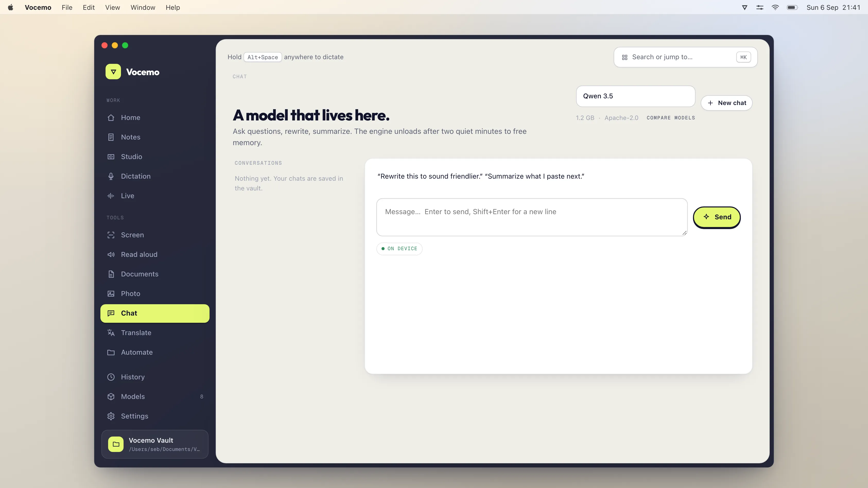
Task: Click the On Device status badge
Action: click(x=399, y=249)
